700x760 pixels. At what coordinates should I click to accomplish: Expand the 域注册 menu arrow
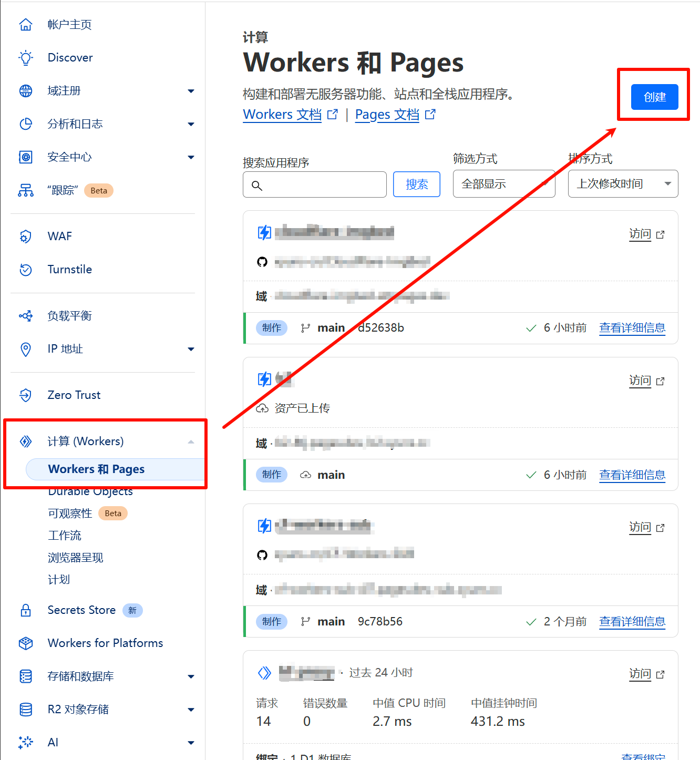click(191, 91)
